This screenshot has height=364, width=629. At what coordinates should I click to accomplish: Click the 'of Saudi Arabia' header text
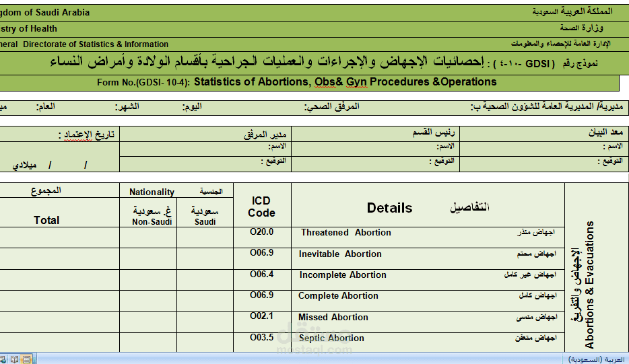point(57,12)
